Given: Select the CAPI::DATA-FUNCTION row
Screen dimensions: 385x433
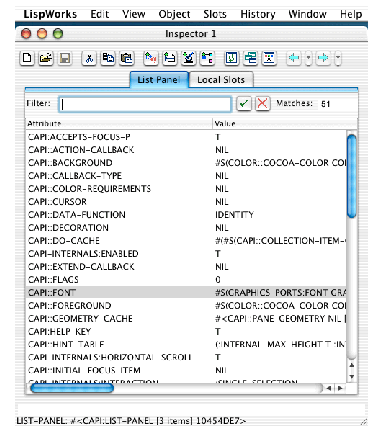Looking at the screenshot, I should coord(186,215).
